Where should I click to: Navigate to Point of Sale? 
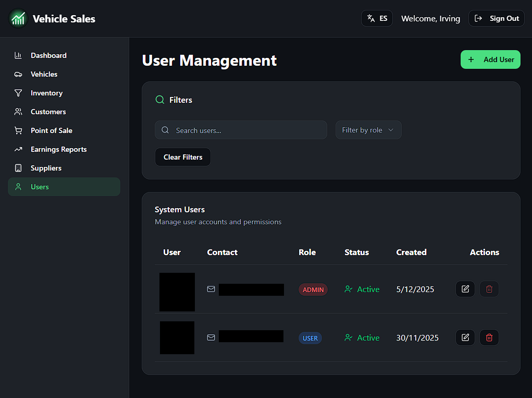click(64, 131)
